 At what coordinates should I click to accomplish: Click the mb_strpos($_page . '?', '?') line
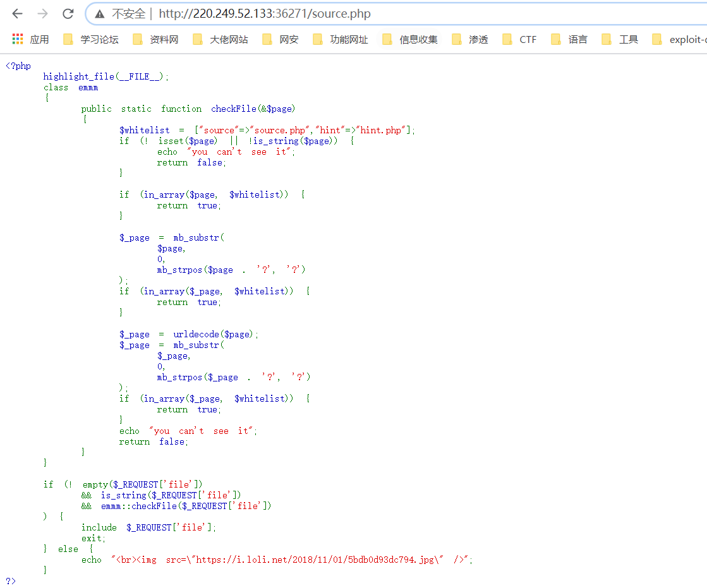234,377
